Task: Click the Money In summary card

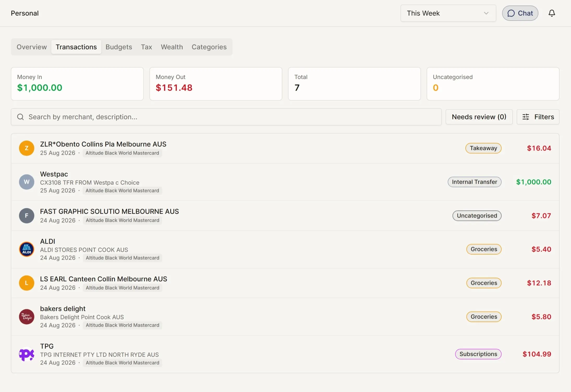Action: click(77, 84)
